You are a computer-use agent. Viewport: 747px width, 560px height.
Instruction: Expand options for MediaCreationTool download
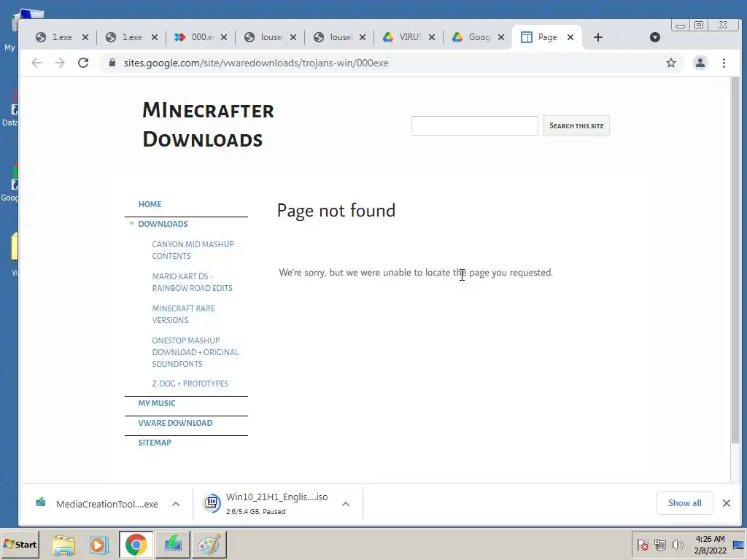click(x=176, y=504)
